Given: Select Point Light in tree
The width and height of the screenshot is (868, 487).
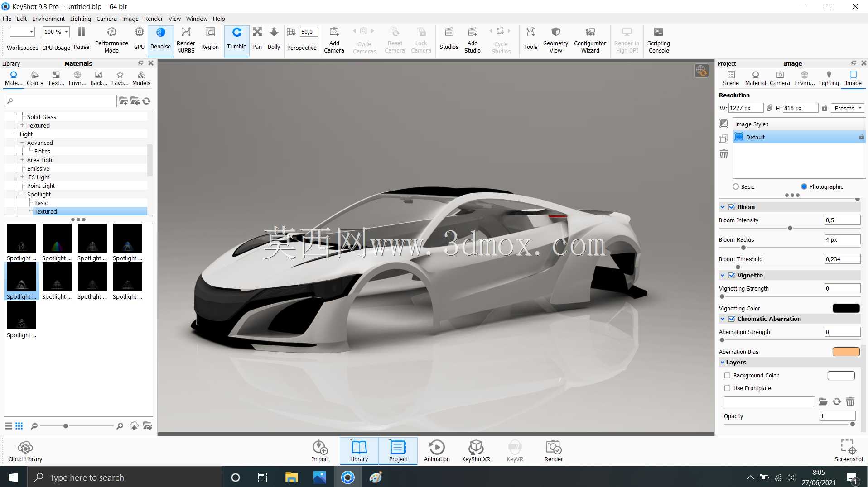Looking at the screenshot, I should coord(41,186).
